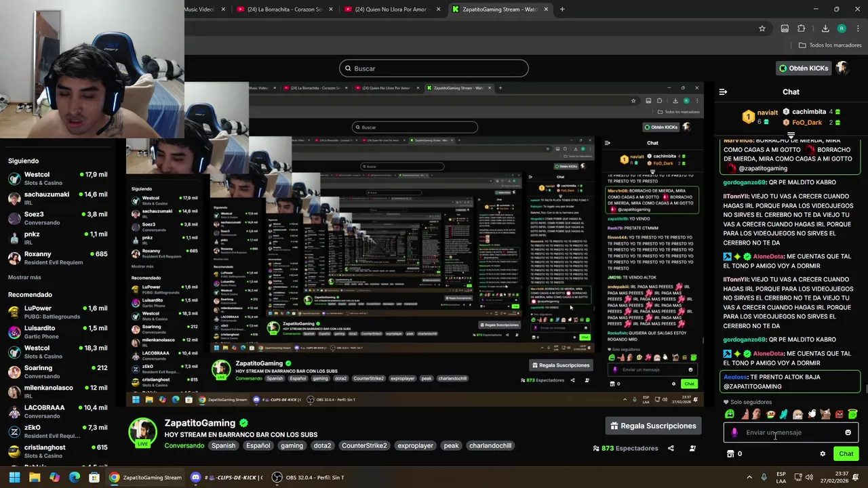Select the dota2 tag
868x488 pixels.
(322, 445)
